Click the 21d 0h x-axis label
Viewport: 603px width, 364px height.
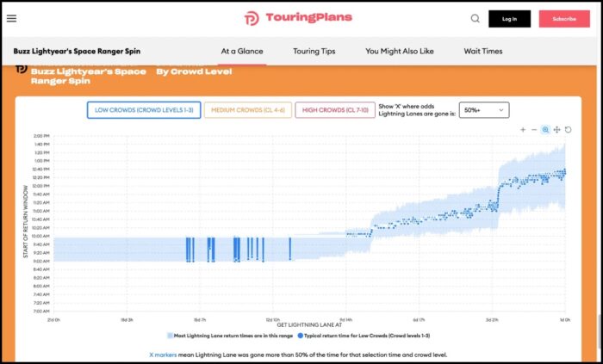click(x=53, y=320)
